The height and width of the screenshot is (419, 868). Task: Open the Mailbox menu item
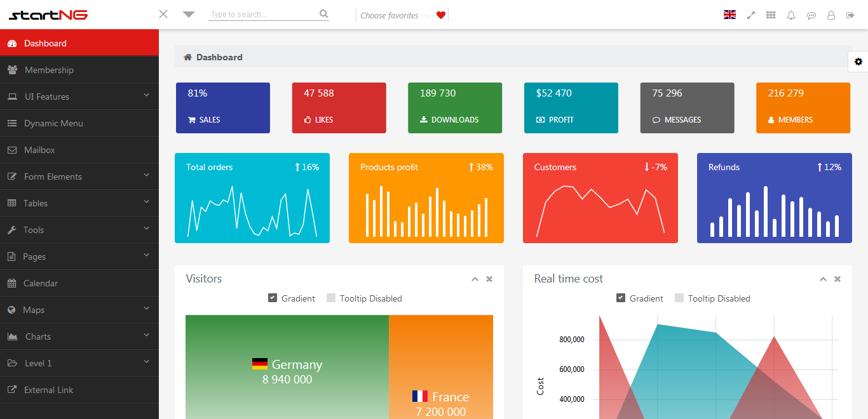(39, 150)
